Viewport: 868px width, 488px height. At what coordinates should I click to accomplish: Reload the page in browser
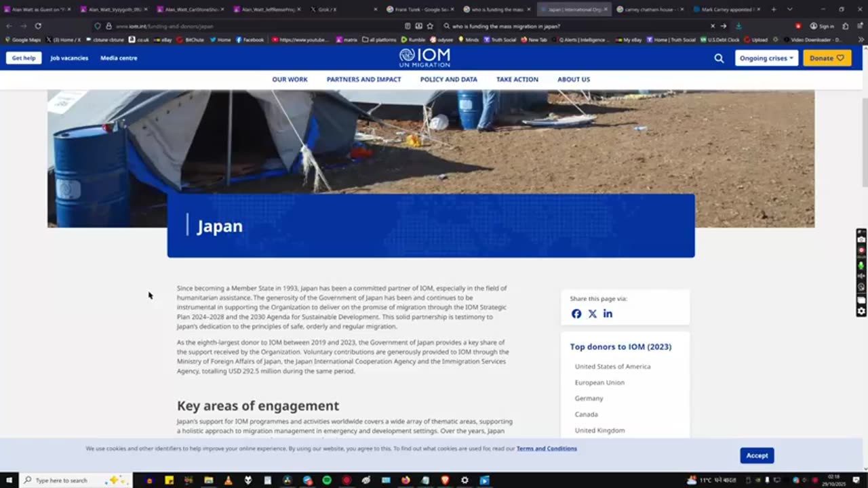click(38, 26)
